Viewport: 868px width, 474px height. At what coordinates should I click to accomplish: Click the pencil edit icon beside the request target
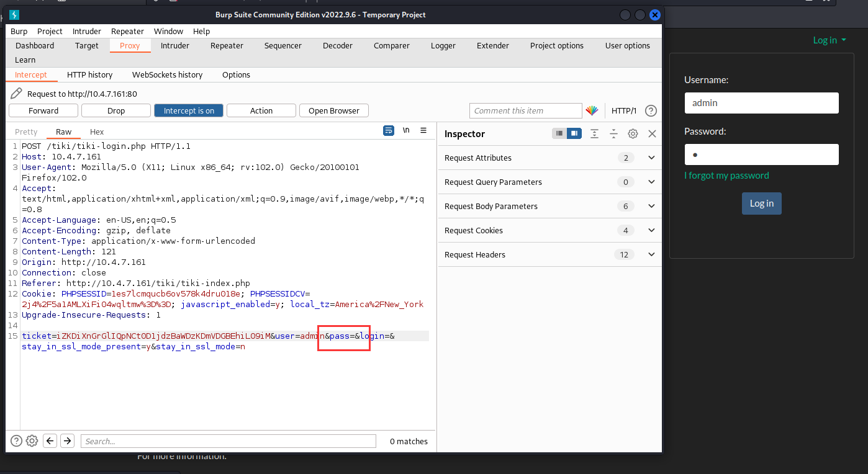[x=17, y=94]
